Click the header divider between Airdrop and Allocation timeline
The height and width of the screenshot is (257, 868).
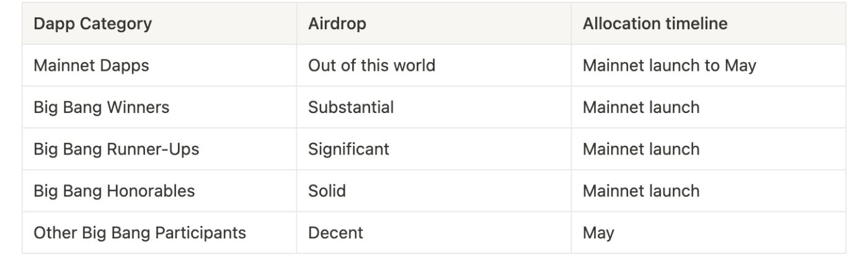pos(571,24)
